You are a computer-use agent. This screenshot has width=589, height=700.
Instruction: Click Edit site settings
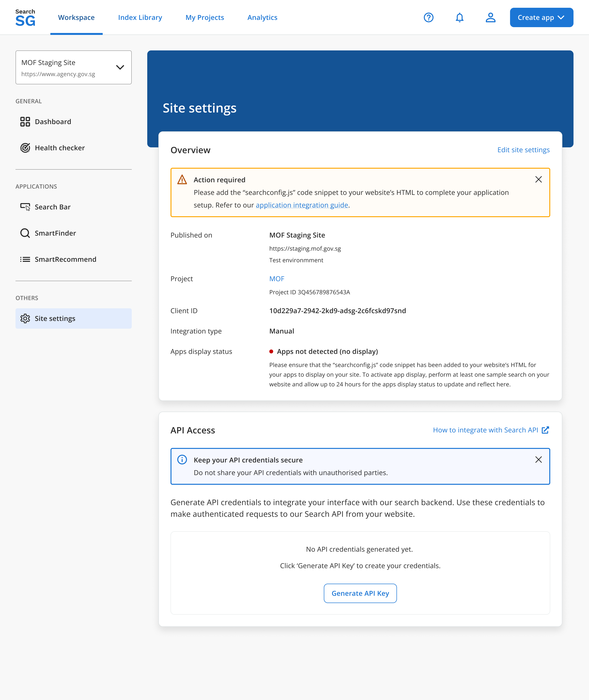point(523,150)
